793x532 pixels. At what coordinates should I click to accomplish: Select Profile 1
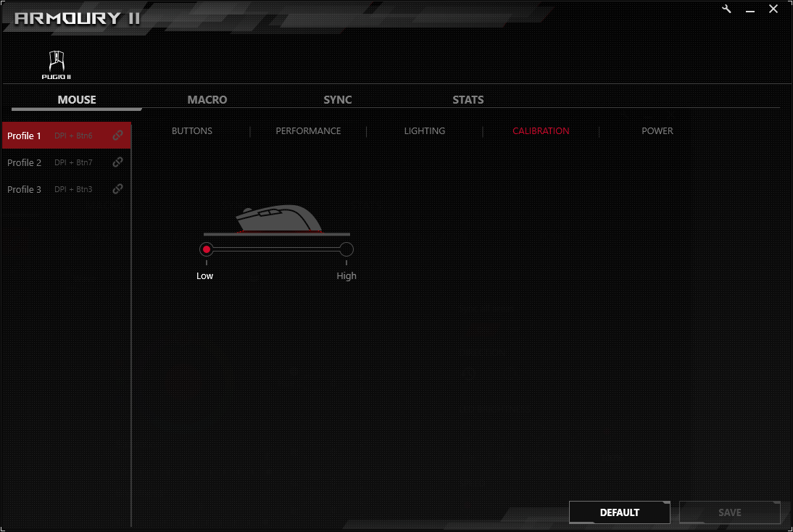[66, 136]
